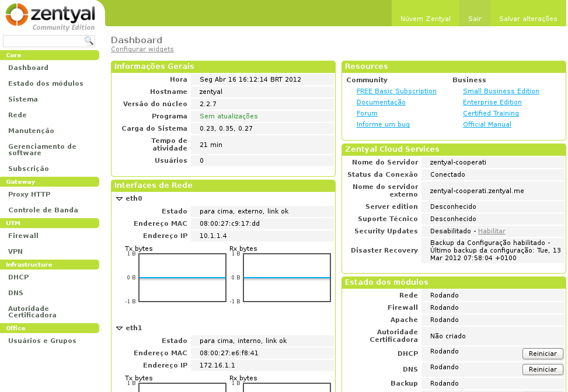Open Enterprise Edition link

[492, 102]
